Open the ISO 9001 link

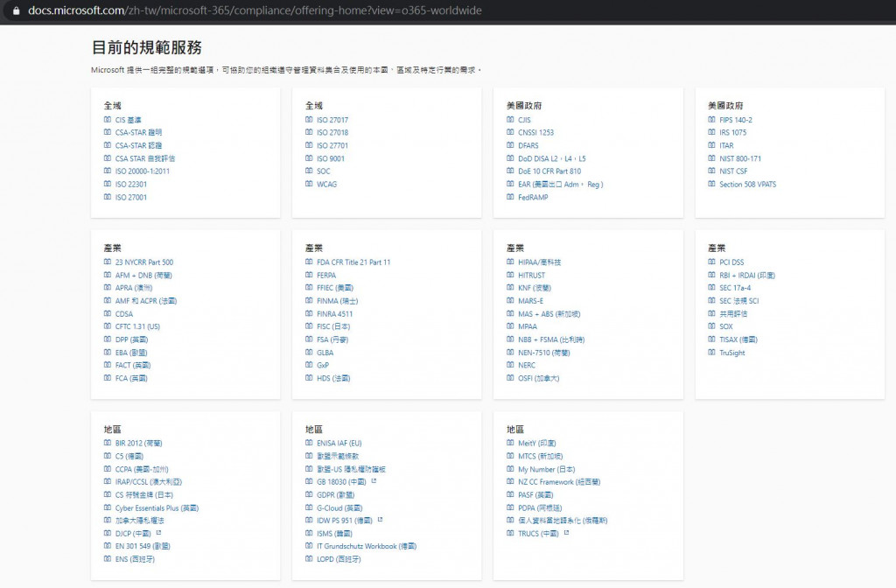coord(331,159)
